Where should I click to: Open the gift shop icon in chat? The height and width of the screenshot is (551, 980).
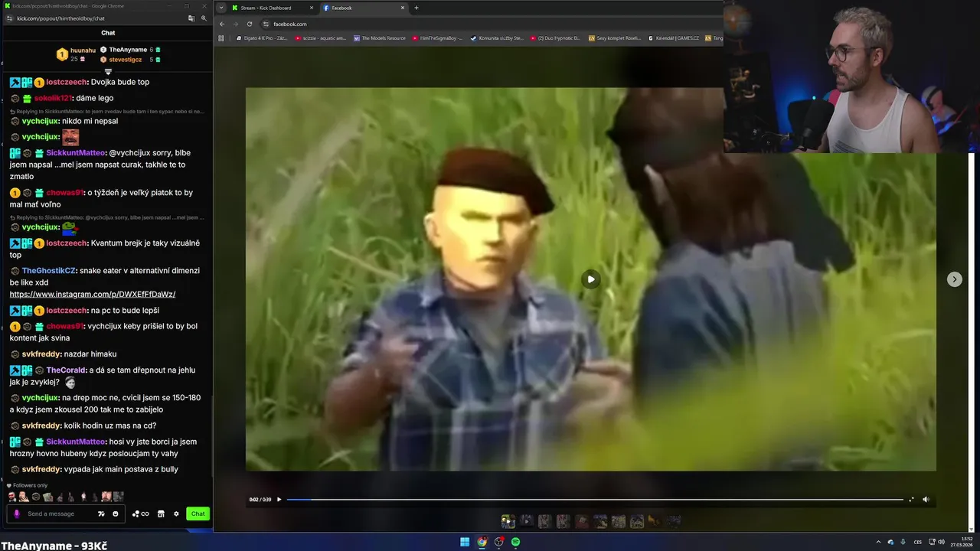tap(161, 514)
